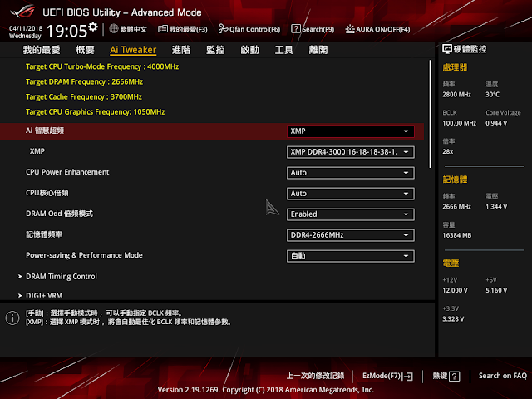Select the CPU Power Enhancement label
This screenshot has height=399, width=532.
pos(67,172)
